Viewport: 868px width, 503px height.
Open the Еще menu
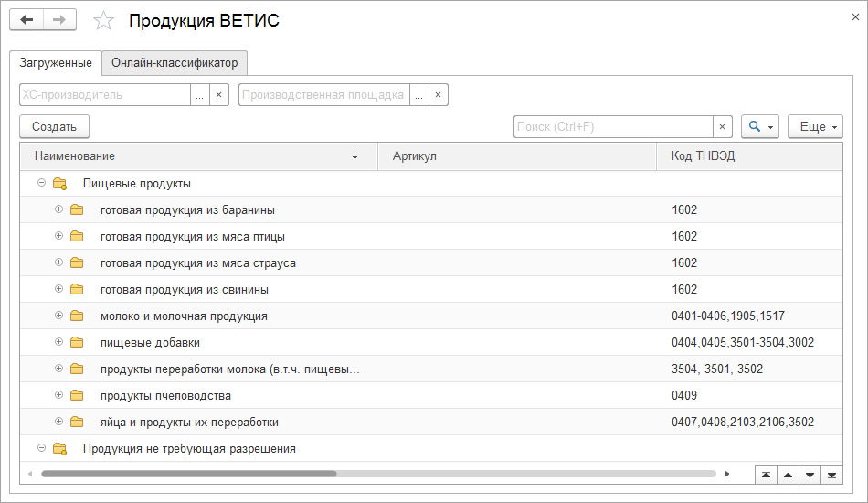pyautogui.click(x=815, y=127)
